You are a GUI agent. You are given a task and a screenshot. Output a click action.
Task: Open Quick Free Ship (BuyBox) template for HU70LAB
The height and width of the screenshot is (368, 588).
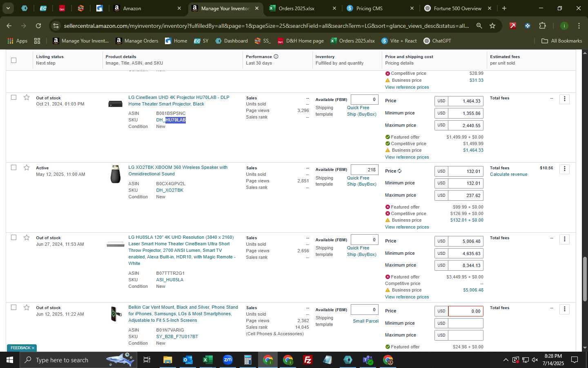click(x=361, y=111)
